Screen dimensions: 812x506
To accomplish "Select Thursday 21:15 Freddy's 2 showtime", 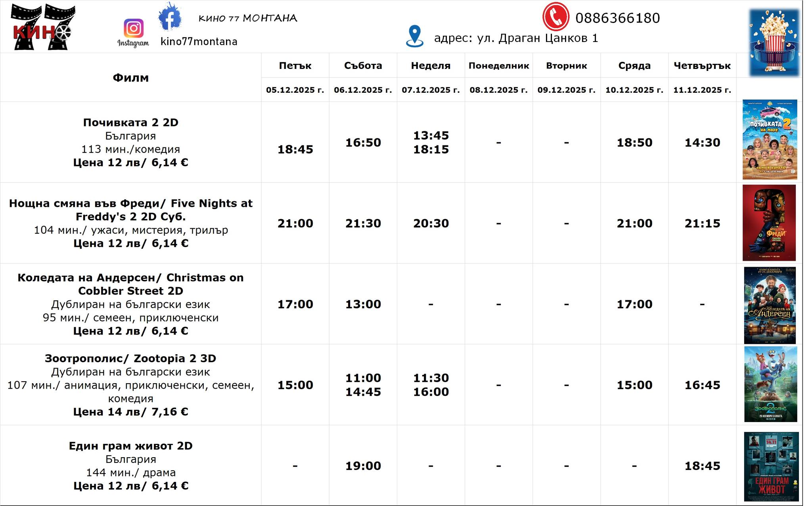I will coord(702,223).
